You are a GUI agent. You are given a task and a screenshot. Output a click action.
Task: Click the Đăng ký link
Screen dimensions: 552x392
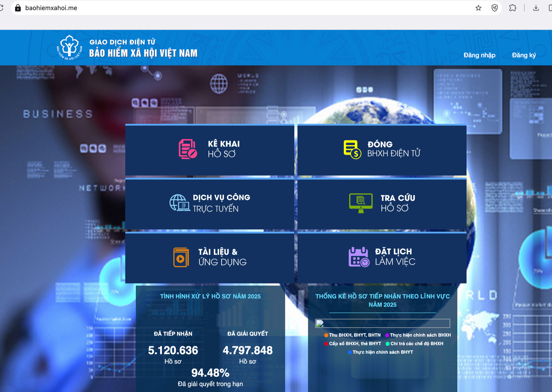coord(524,55)
